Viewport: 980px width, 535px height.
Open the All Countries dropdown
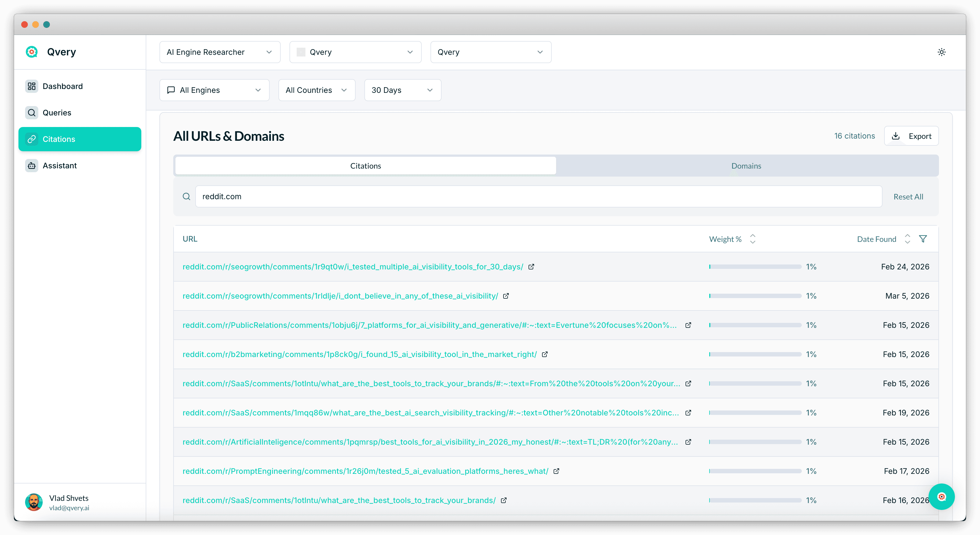(x=316, y=90)
